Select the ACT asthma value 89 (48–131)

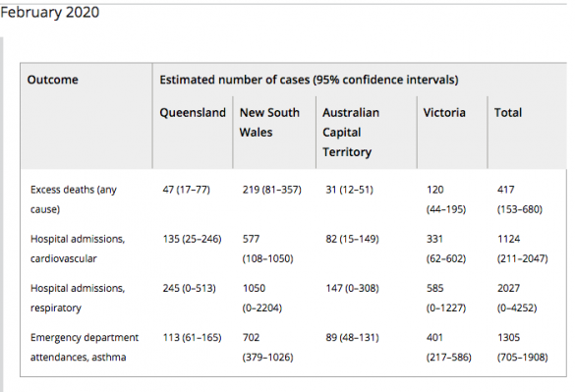pos(352,337)
